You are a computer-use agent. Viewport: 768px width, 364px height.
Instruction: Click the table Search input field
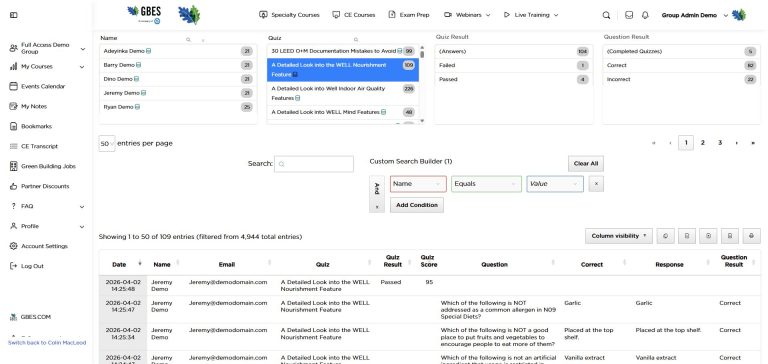[314, 164]
